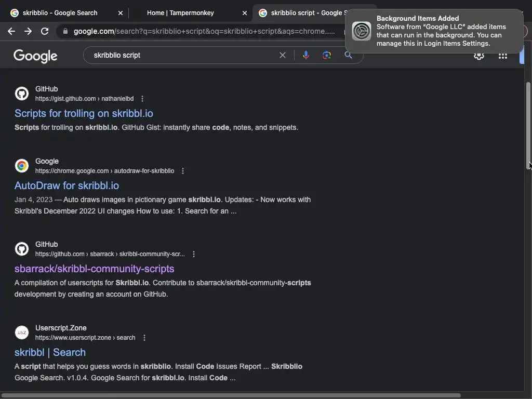Open more options for the chrome.google.com result
Image resolution: width=532 pixels, height=399 pixels.
(x=183, y=171)
